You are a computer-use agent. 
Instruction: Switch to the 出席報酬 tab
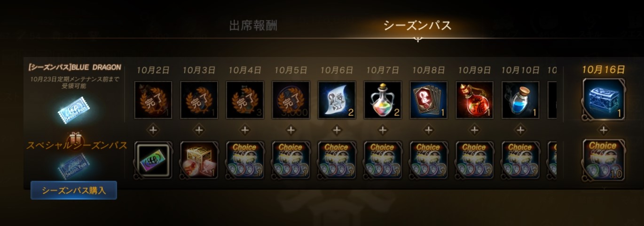[253, 25]
